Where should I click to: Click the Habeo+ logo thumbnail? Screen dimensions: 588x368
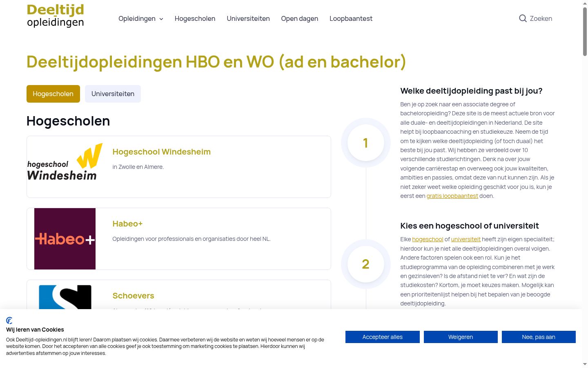tap(65, 239)
